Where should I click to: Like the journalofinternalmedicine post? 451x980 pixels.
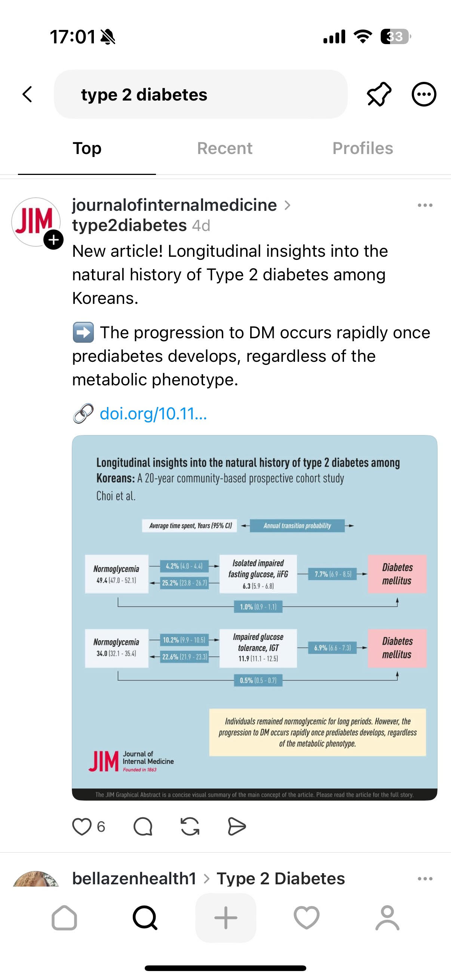(x=82, y=826)
